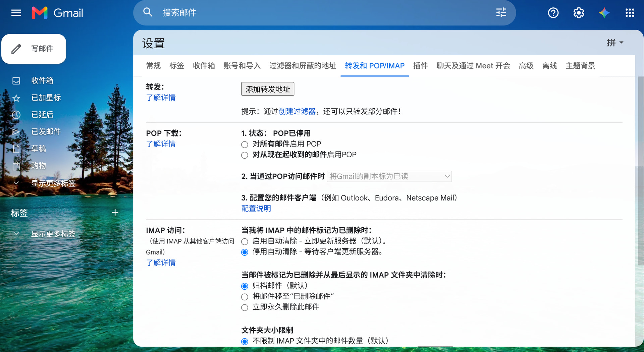Screen dimensions: 644x352
Task: Open the main menu hamburger icon
Action: pyautogui.click(x=16, y=13)
